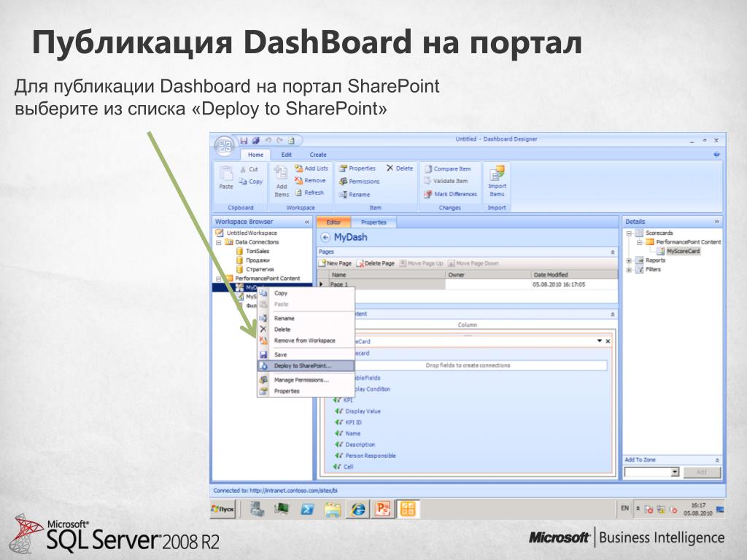
Task: Click Delete in the ribbon Item group
Action: point(400,168)
